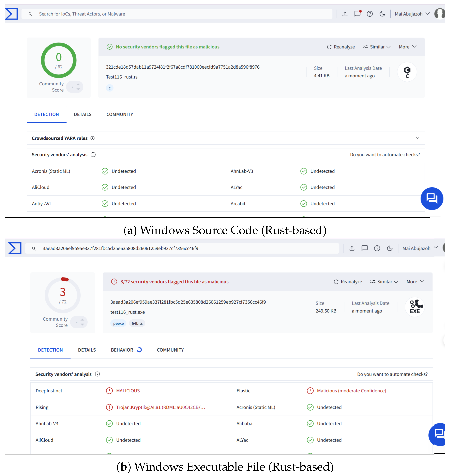Viewport: 454px width, 476px height.
Task: Click info icon beside bottom Security vendors' analysis
Action: (98, 374)
